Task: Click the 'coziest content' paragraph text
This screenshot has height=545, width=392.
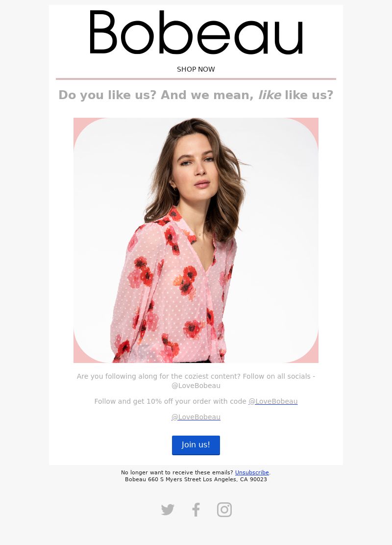Action: pos(196,381)
